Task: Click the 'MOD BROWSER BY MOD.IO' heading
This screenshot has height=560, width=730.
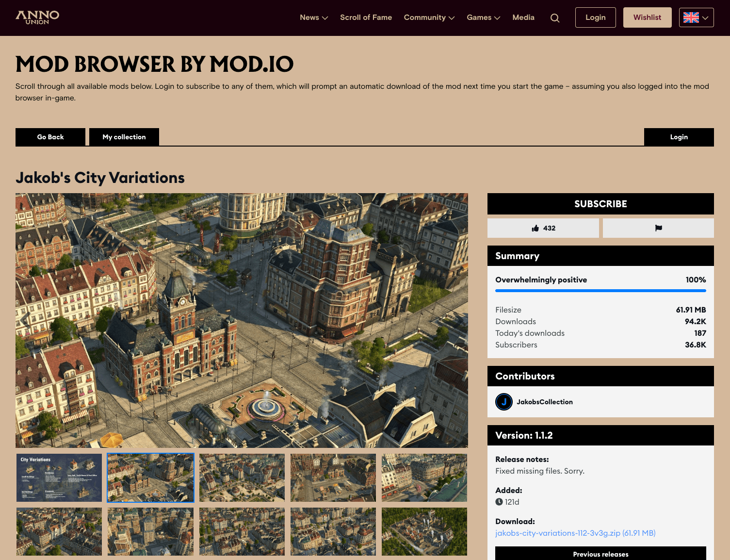Action: (154, 64)
